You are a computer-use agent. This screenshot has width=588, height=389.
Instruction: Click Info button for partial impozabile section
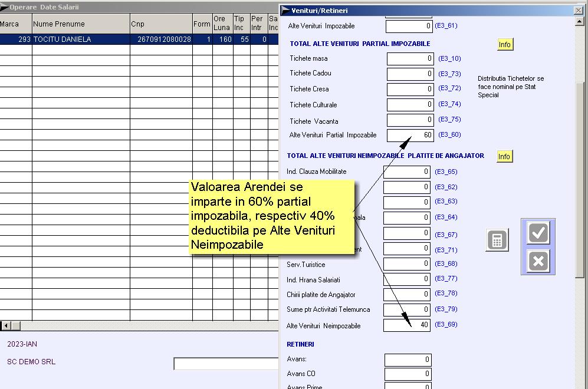tap(505, 45)
